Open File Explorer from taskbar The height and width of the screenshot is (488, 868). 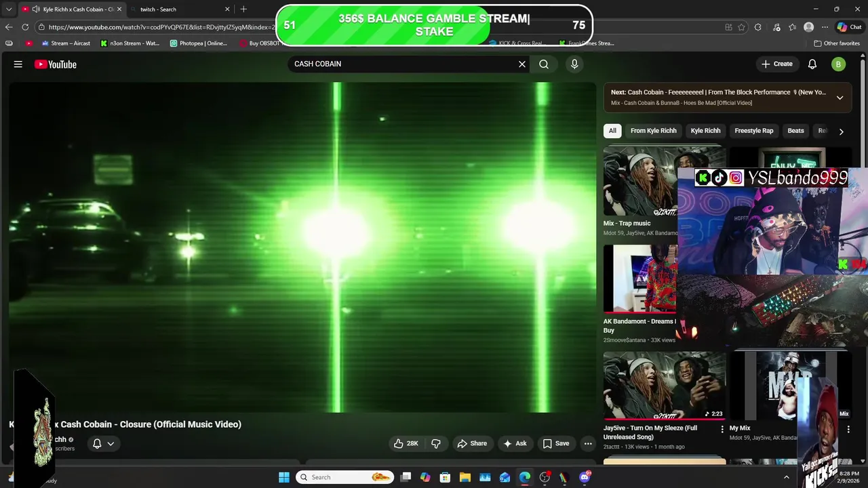tap(465, 477)
